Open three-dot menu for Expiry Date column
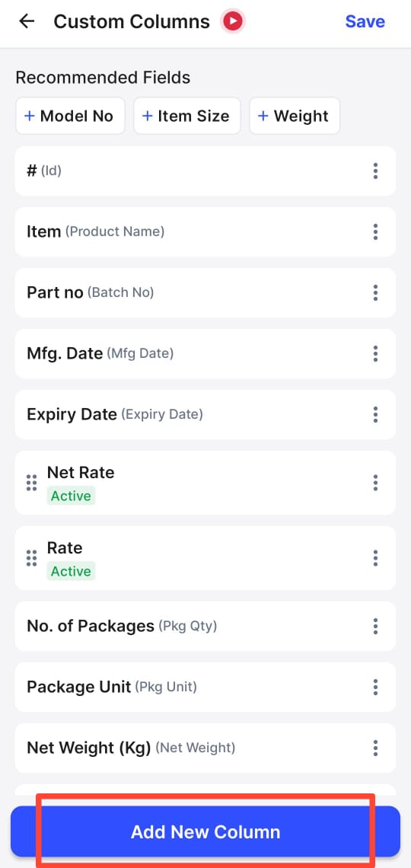Image resolution: width=411 pixels, height=868 pixels. (x=375, y=415)
